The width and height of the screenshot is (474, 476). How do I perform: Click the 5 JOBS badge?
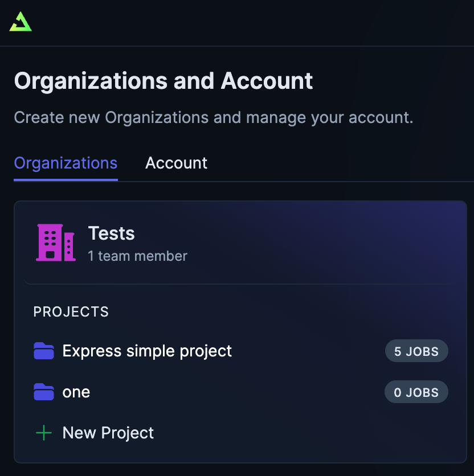coord(416,352)
